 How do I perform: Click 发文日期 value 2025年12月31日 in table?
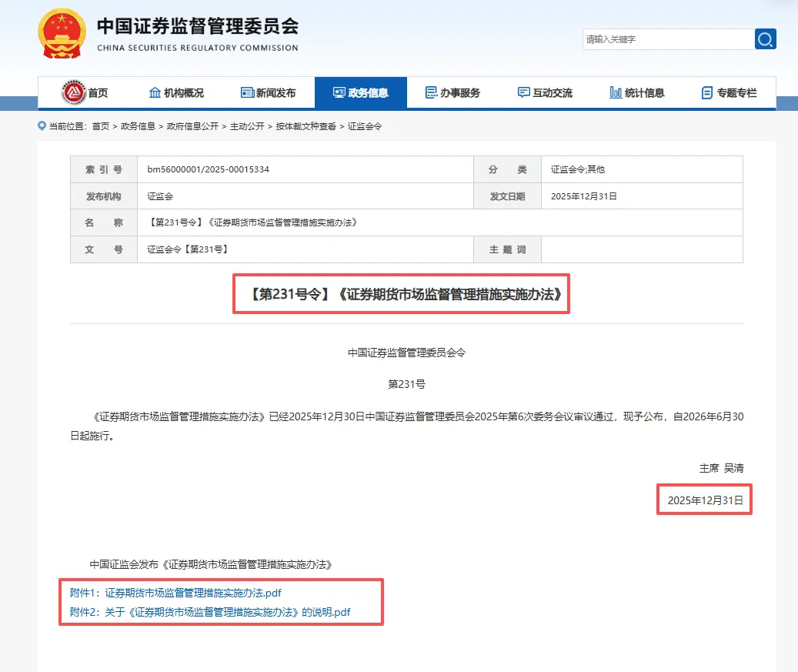coord(584,196)
